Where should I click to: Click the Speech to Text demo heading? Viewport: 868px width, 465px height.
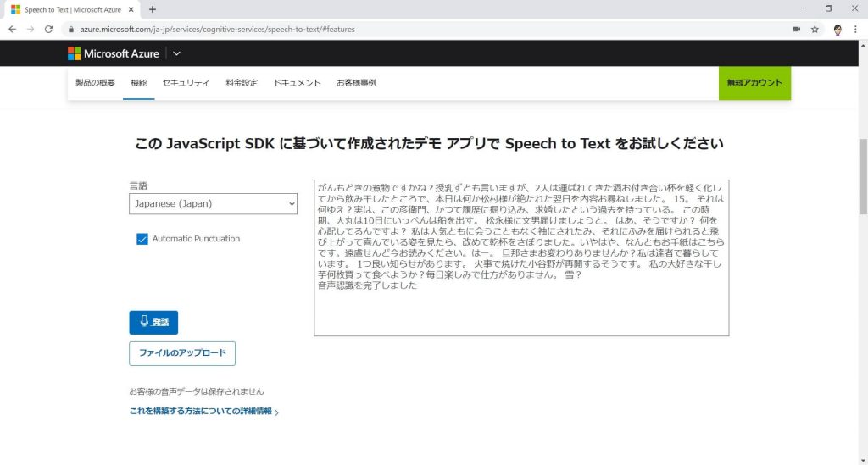coord(429,144)
